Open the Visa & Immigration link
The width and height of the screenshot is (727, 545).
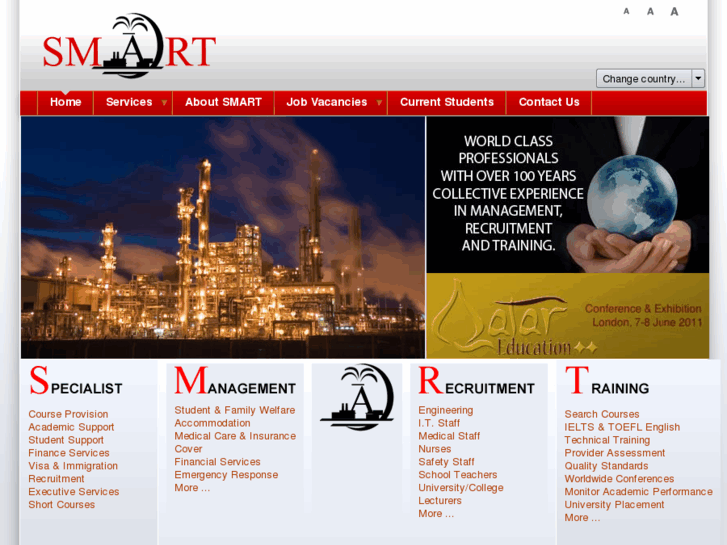tap(73, 466)
